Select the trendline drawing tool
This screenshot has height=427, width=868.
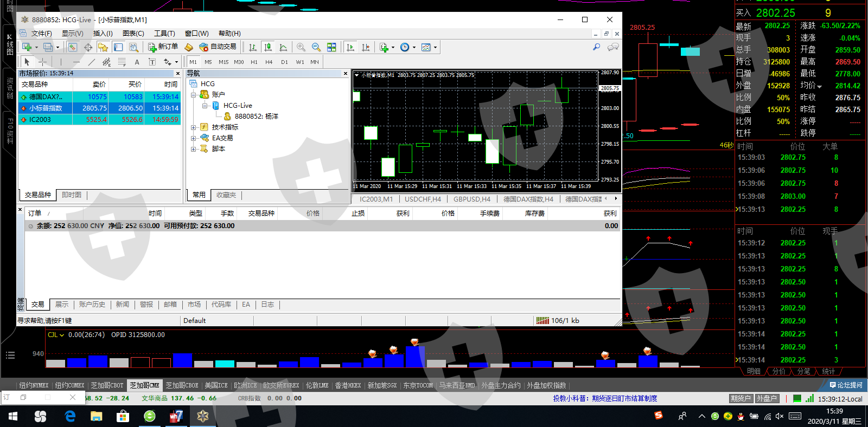point(91,62)
